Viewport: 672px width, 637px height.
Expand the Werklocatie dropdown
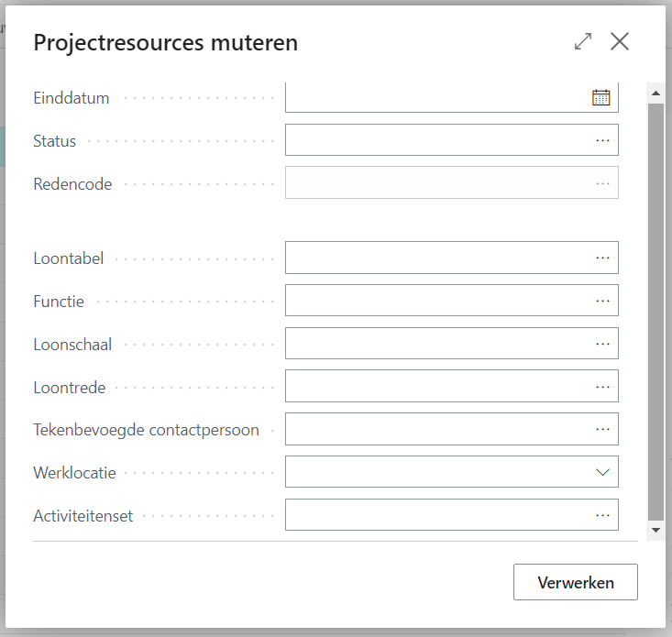[x=602, y=472]
